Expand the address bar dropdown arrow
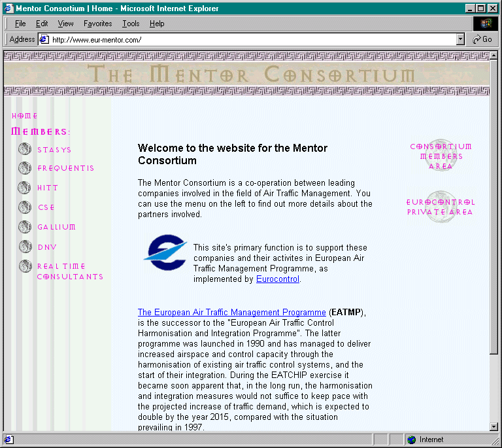 click(x=460, y=39)
